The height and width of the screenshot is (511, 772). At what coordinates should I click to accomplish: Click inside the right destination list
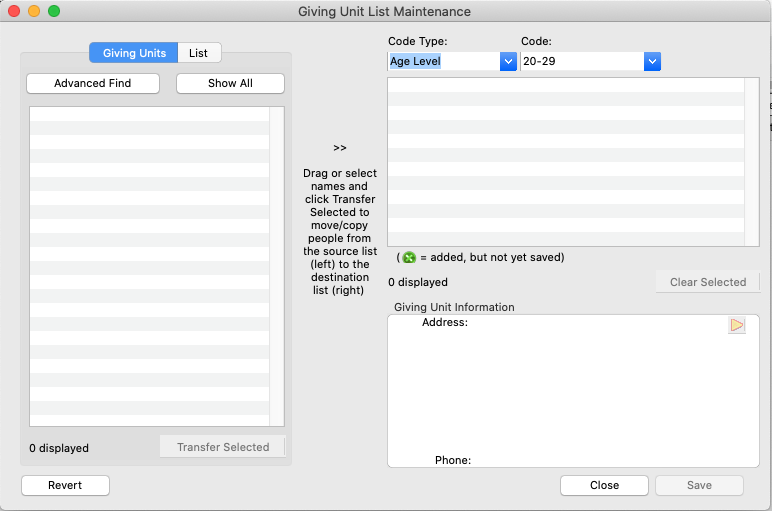[x=565, y=161]
